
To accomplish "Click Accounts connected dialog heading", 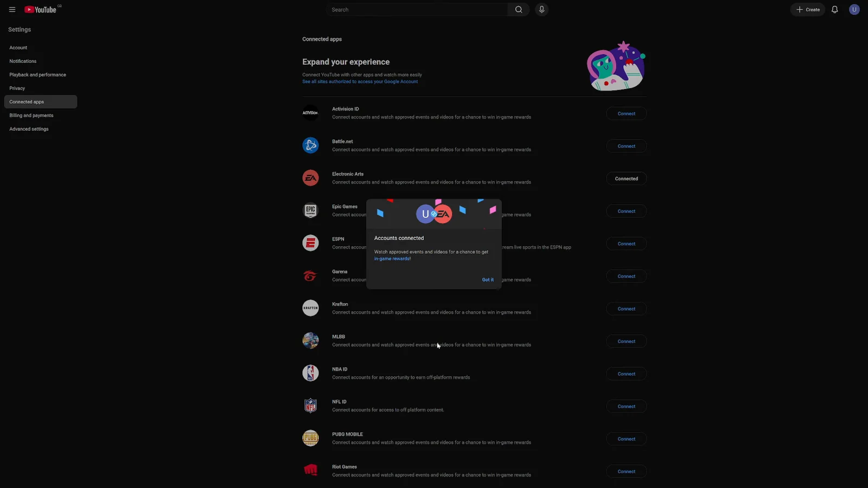I will [399, 238].
